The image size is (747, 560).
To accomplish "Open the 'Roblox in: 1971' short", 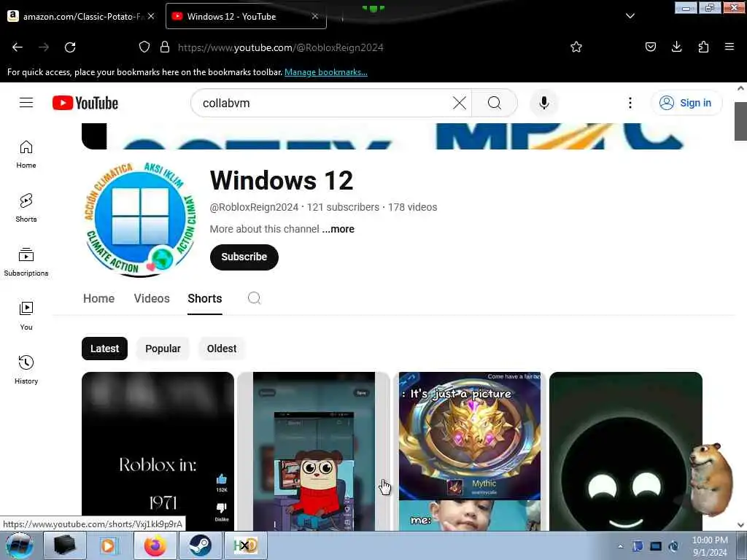I will 158,451.
